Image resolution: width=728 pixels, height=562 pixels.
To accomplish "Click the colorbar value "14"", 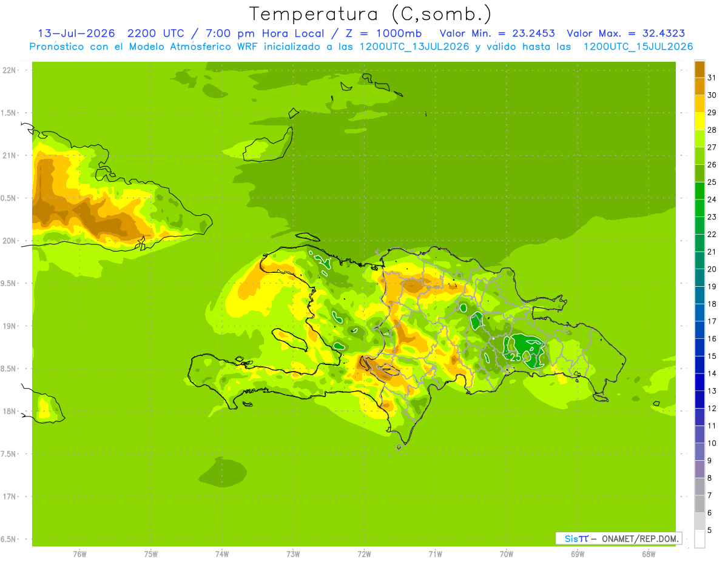I will [x=712, y=373].
